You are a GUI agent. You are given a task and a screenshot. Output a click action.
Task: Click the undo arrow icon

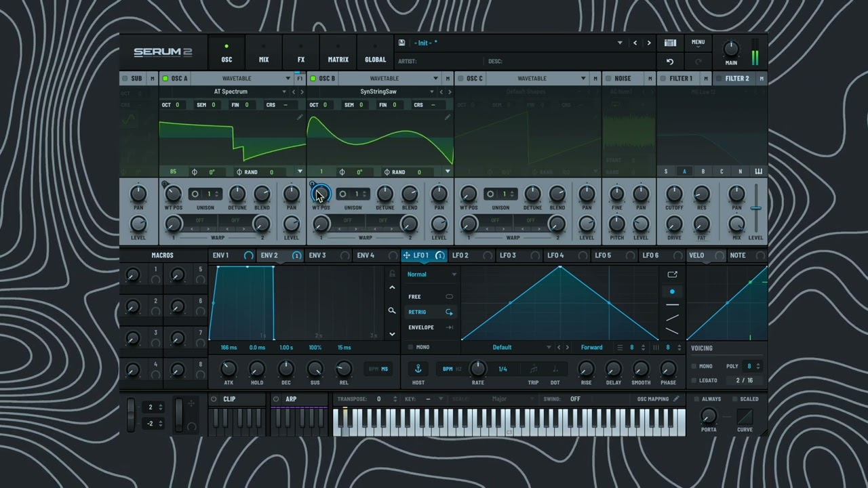click(x=670, y=61)
